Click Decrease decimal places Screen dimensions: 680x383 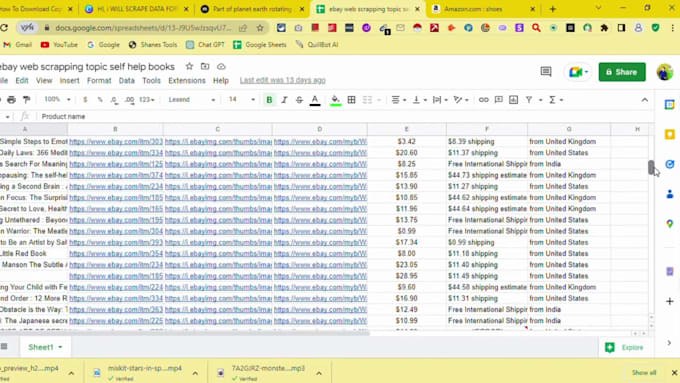coord(114,100)
